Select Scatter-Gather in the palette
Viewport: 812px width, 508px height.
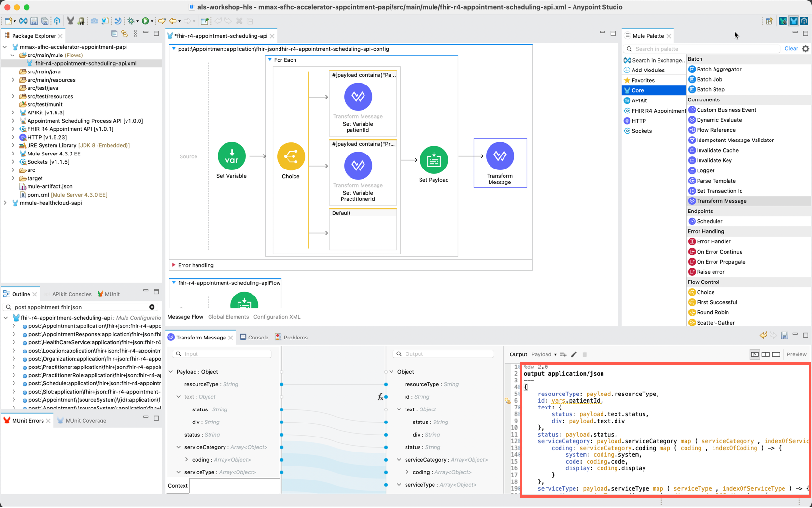(715, 323)
